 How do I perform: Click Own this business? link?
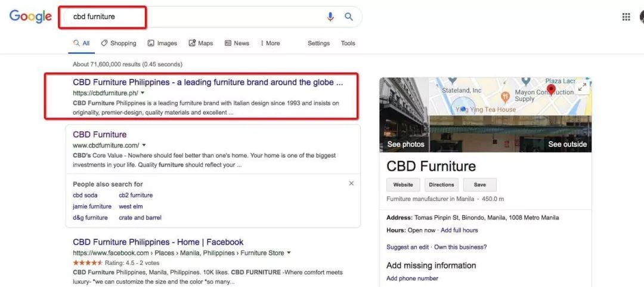[460, 247]
